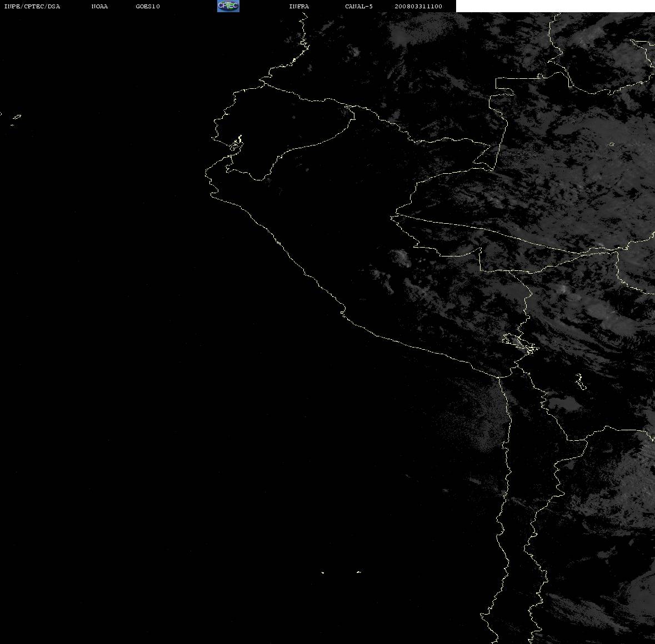This screenshot has height=644, width=655.
Task: Click where the Peru-Chile border meets the coast
Action: point(498,376)
